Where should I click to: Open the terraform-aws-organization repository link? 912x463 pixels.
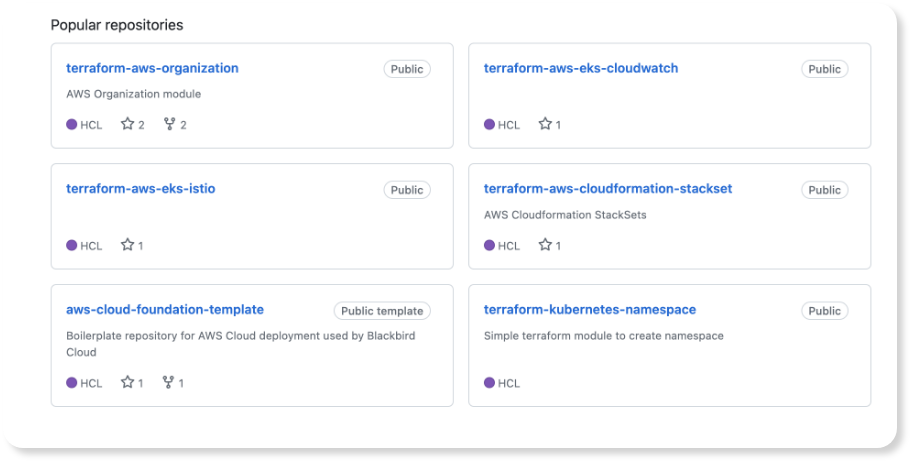tap(152, 68)
